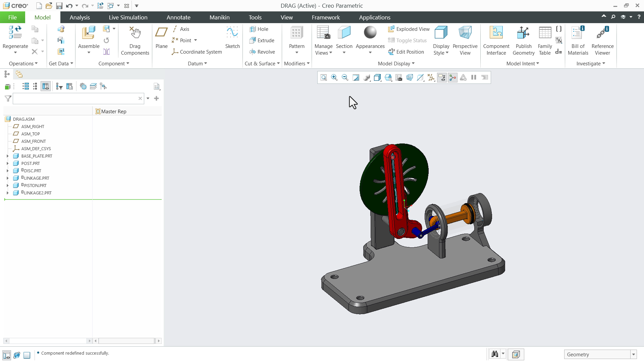Toggle Annotation Display in graphics toolbar
The height and width of the screenshot is (362, 644).
point(442,77)
